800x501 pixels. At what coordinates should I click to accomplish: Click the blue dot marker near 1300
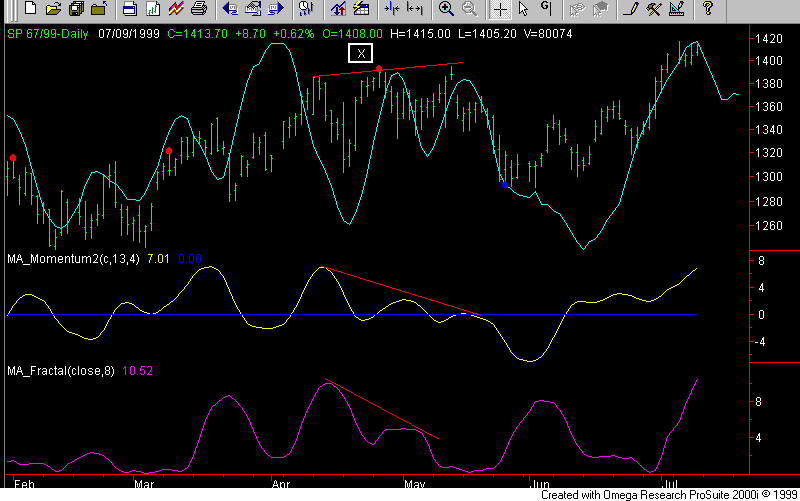pyautogui.click(x=505, y=184)
